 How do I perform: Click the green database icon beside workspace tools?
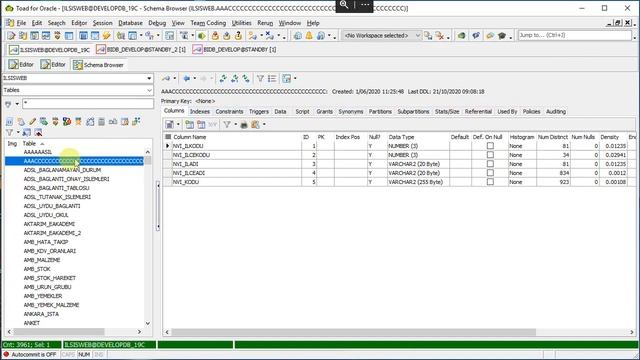click(462, 36)
